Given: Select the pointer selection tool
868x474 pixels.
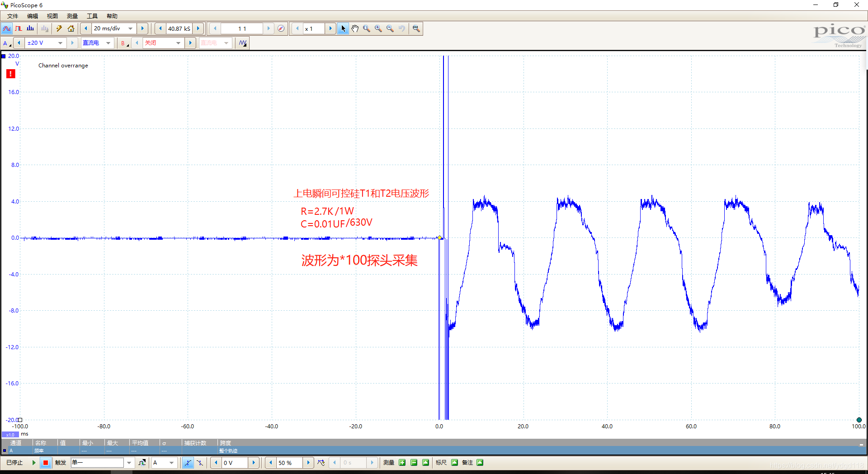Looking at the screenshot, I should 343,28.
